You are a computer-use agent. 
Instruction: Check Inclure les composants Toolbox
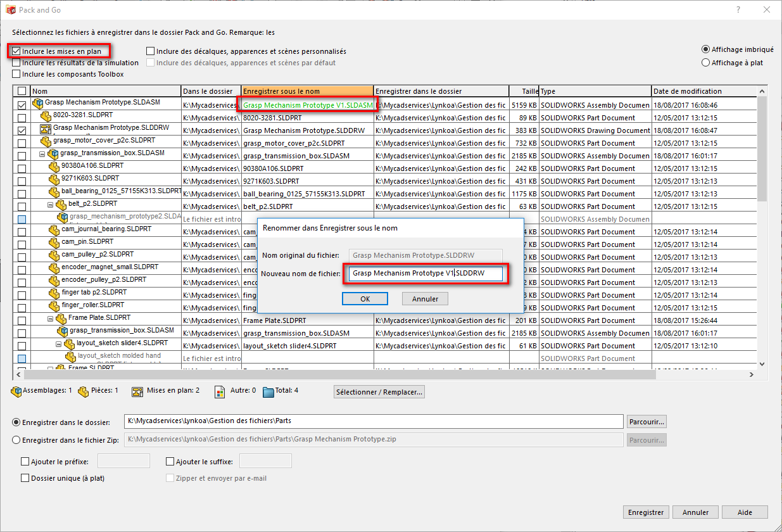pos(16,74)
